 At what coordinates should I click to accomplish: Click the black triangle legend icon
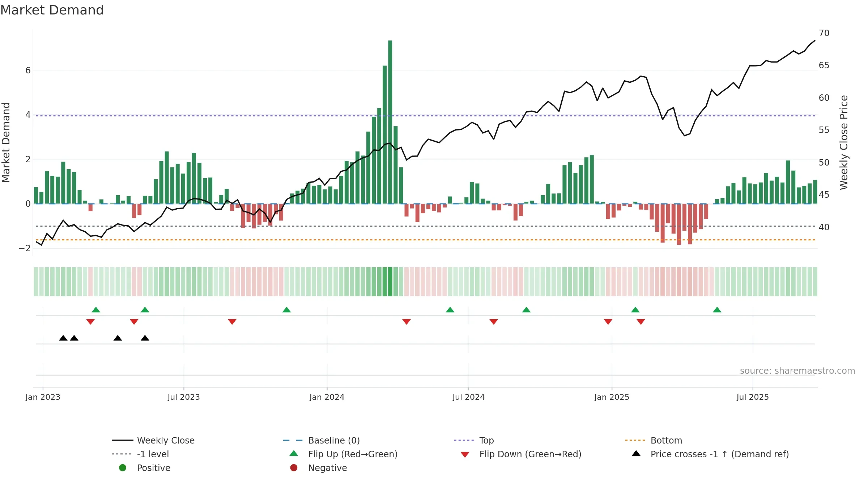click(636, 453)
